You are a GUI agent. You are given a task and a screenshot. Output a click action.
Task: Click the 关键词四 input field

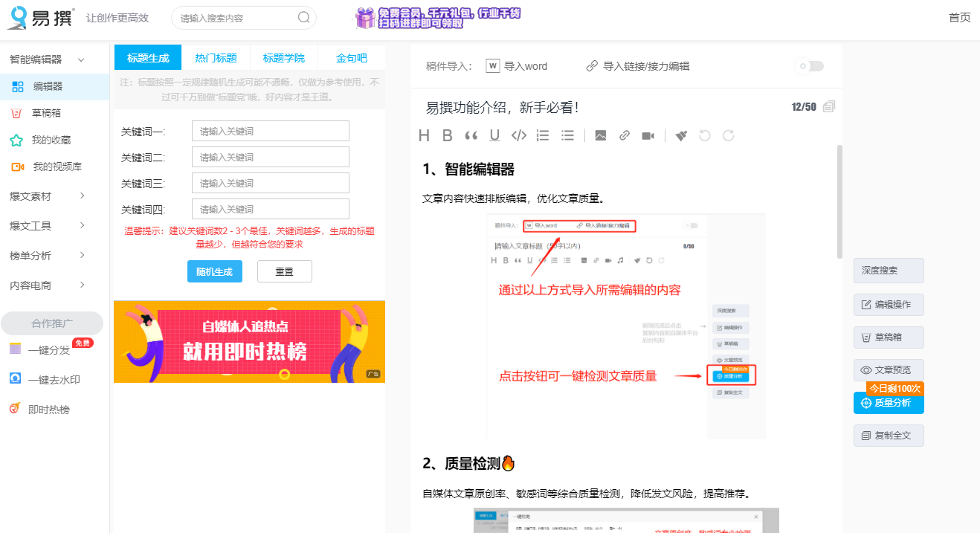tap(271, 209)
